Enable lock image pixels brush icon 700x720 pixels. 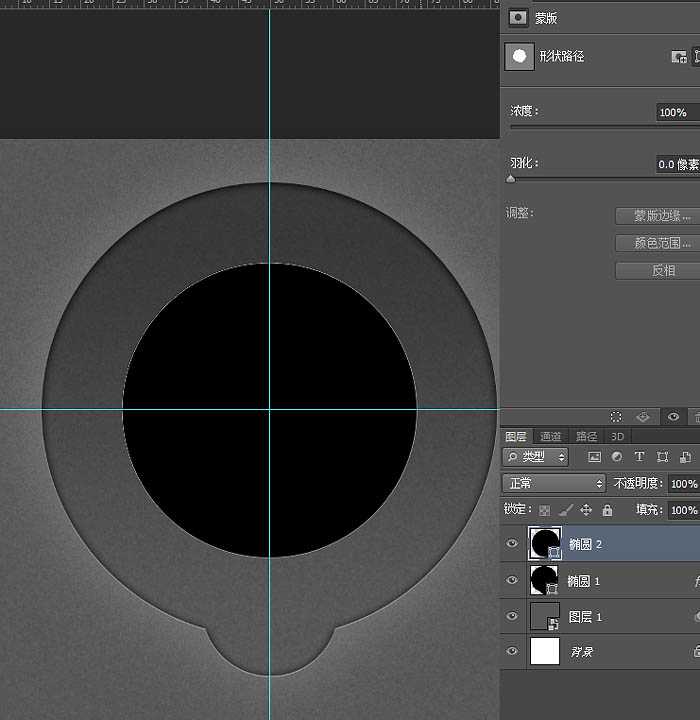[566, 510]
